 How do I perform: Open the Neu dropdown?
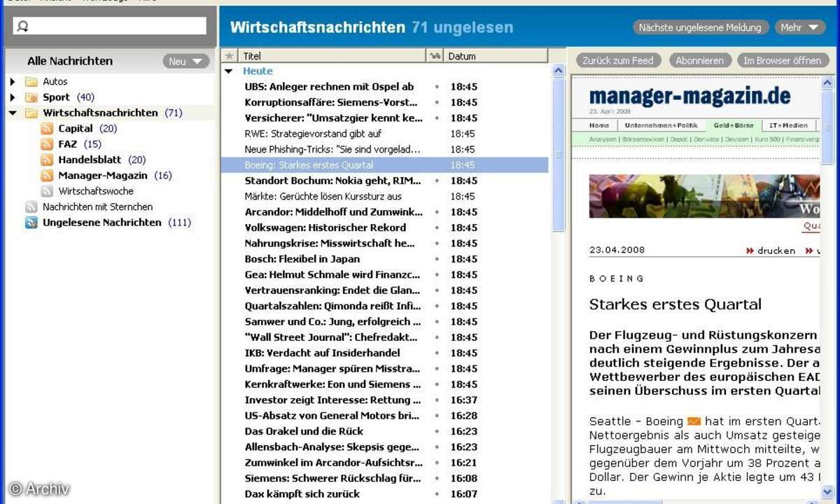pos(186,62)
